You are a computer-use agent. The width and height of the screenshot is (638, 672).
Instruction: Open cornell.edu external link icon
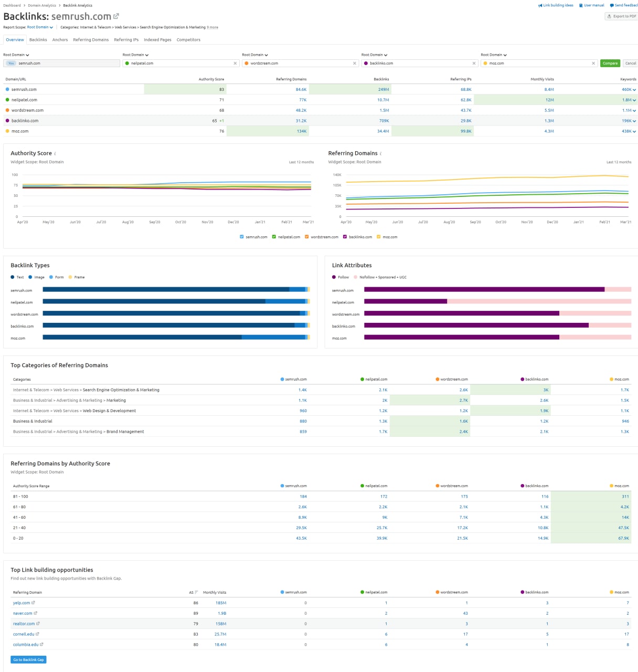38,634
